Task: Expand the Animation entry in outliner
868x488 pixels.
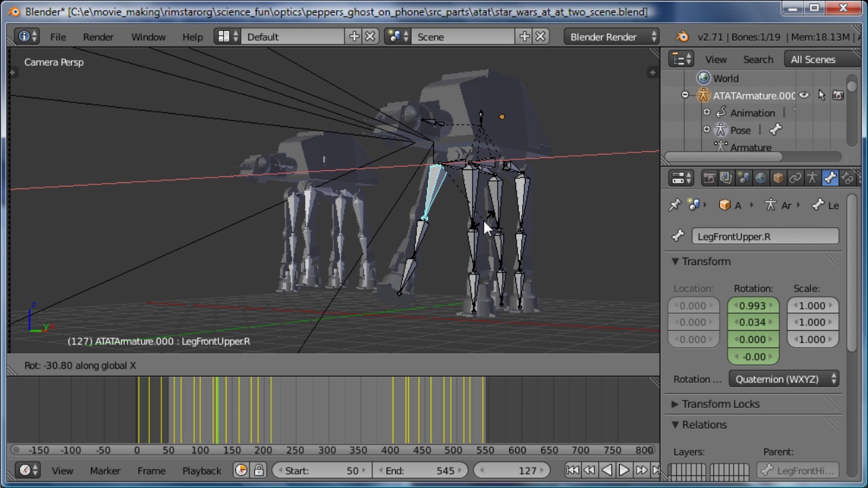Action: click(707, 113)
